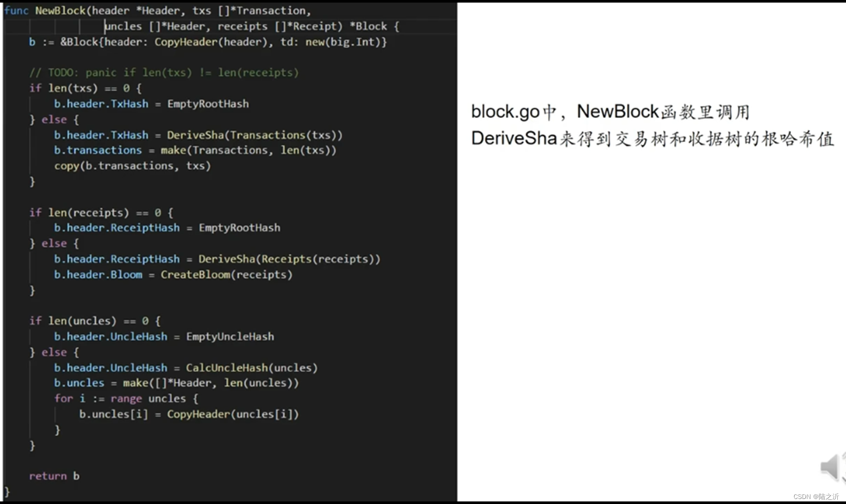The image size is (846, 504).
Task: Click 'b.transactions = make(Transactions, len(txs))' line
Action: tap(195, 150)
